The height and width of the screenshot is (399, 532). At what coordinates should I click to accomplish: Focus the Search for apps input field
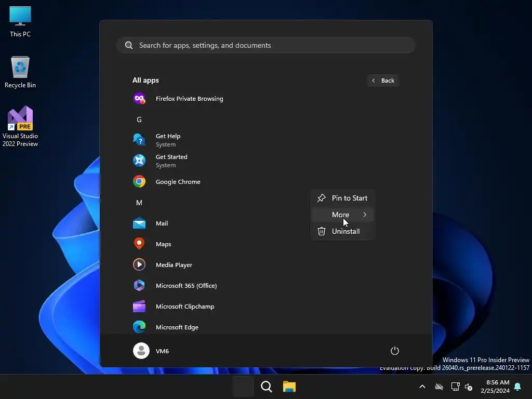click(265, 45)
